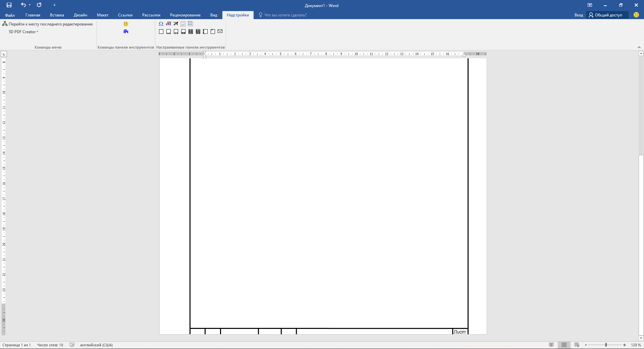Open the proofing errors status icon
The width and height of the screenshot is (644, 349).
tap(72, 345)
